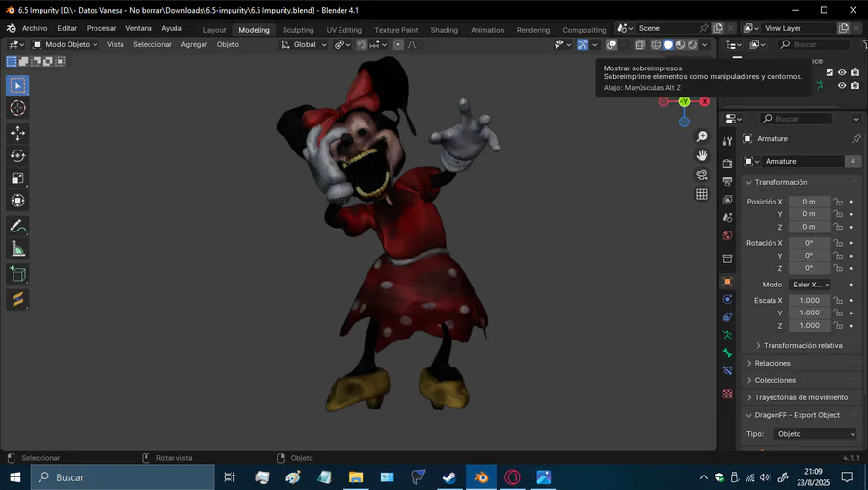Open the shading options dropdown arrow

tap(705, 44)
